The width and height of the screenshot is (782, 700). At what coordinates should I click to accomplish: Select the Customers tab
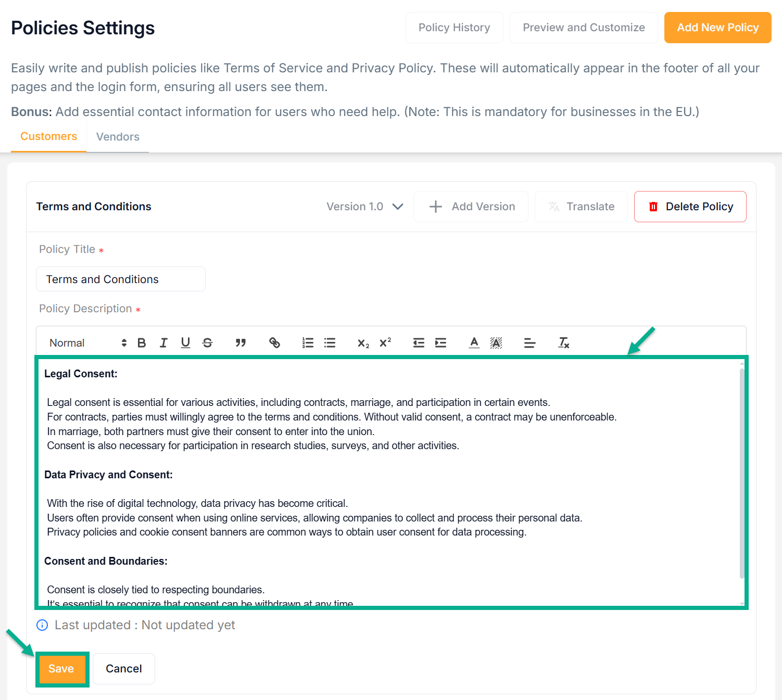tap(48, 136)
